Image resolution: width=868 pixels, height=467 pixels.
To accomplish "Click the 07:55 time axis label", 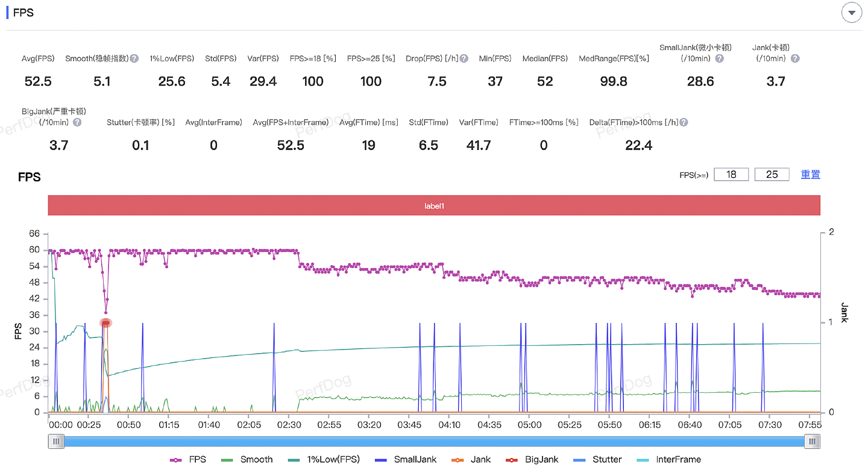I will (810, 425).
